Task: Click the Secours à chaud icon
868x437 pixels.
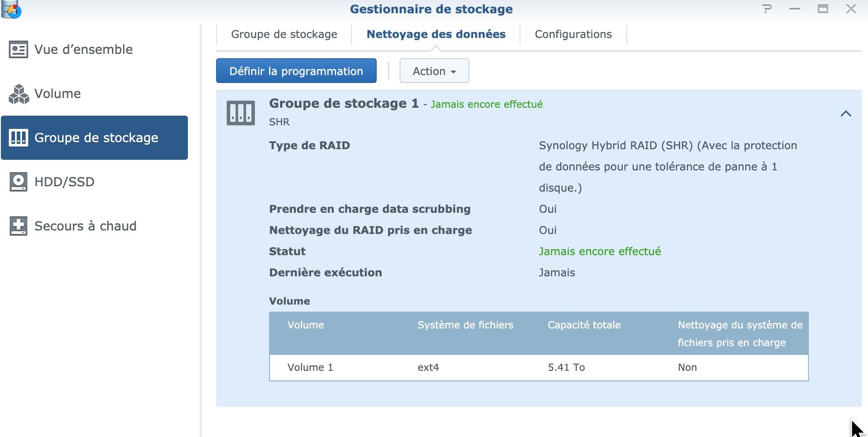Action: [19, 226]
